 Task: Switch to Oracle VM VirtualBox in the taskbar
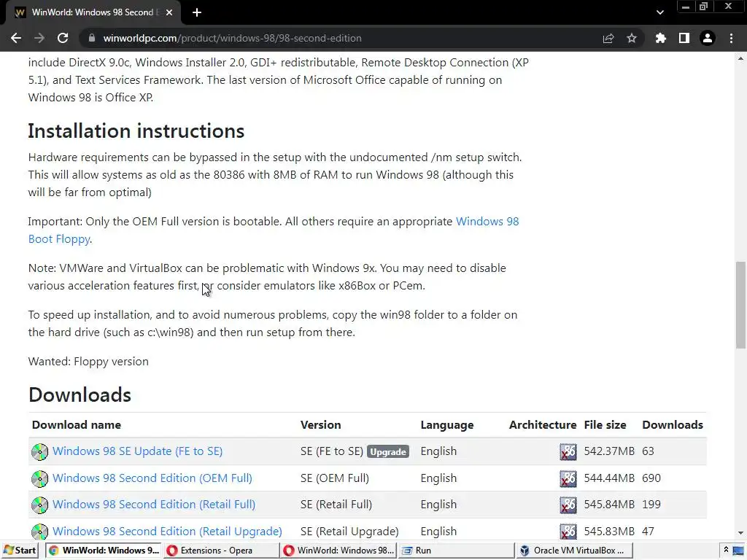[x=573, y=551]
